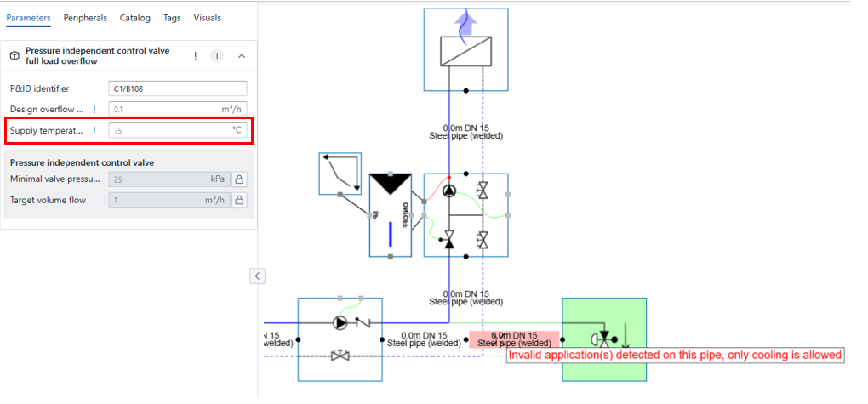868x404 pixels.
Task: Click the cube icon in section header
Action: pyautogui.click(x=14, y=56)
